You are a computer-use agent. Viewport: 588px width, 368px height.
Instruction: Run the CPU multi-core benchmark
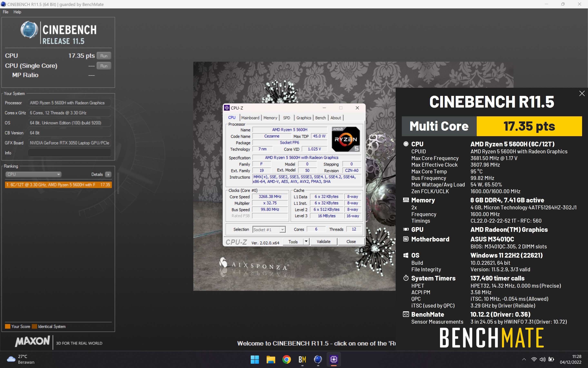104,56
